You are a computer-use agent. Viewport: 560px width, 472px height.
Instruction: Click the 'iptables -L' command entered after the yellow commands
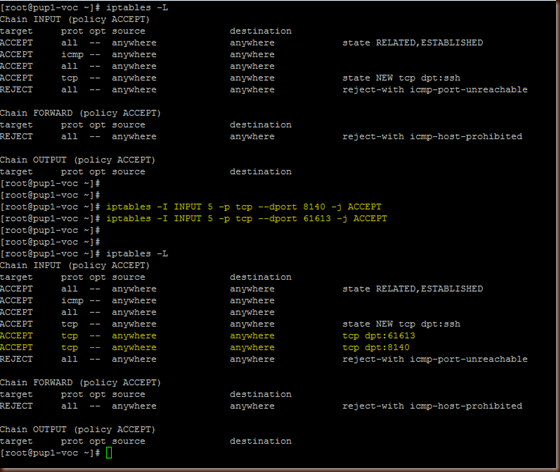coord(137,254)
